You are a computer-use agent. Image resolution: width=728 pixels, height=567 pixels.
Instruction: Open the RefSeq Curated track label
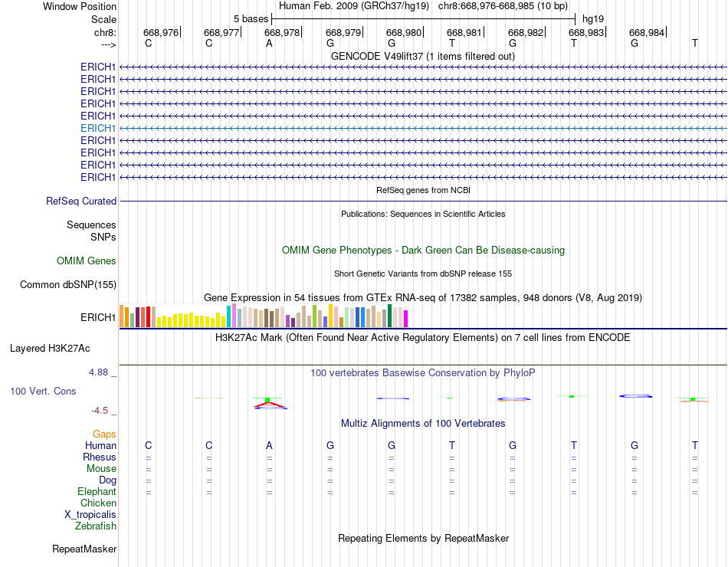click(x=81, y=201)
